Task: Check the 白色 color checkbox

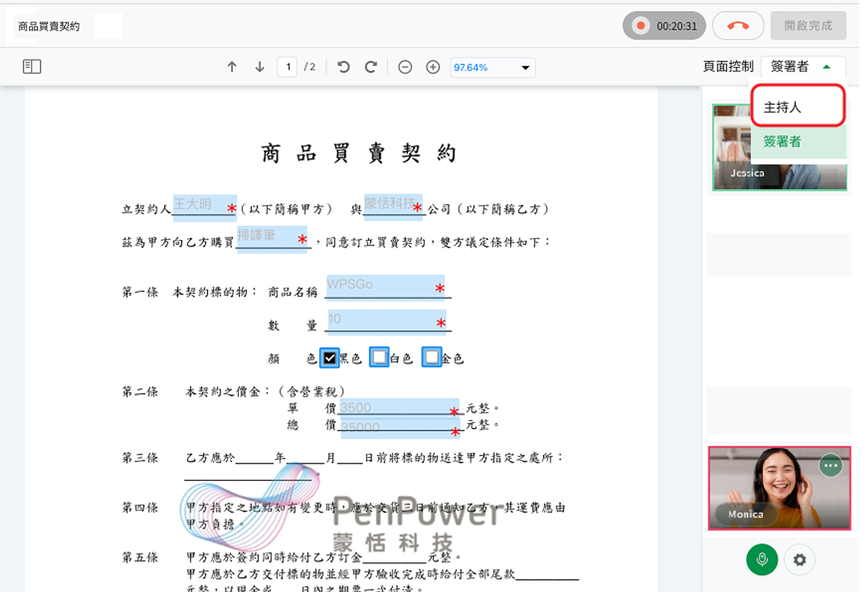Action: coord(379,357)
